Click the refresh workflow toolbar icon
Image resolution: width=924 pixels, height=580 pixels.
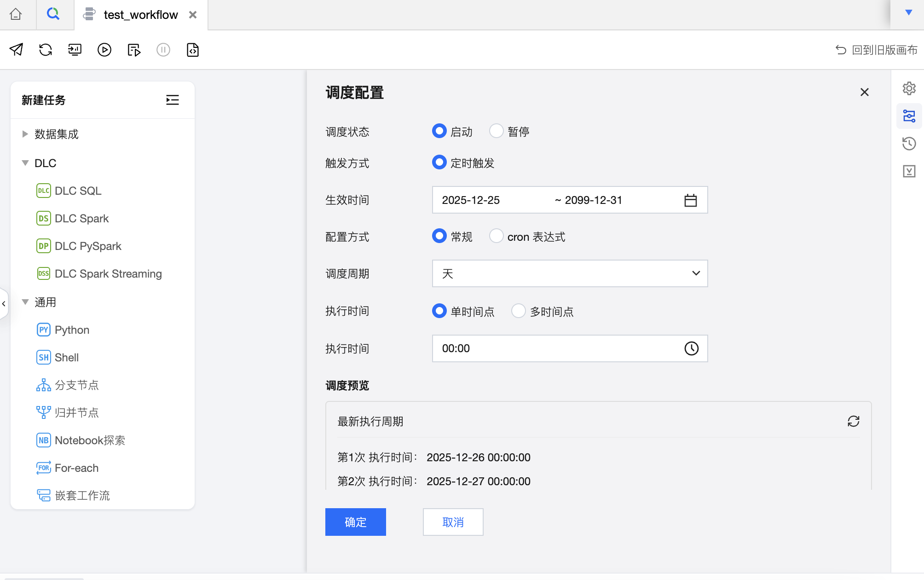point(46,50)
